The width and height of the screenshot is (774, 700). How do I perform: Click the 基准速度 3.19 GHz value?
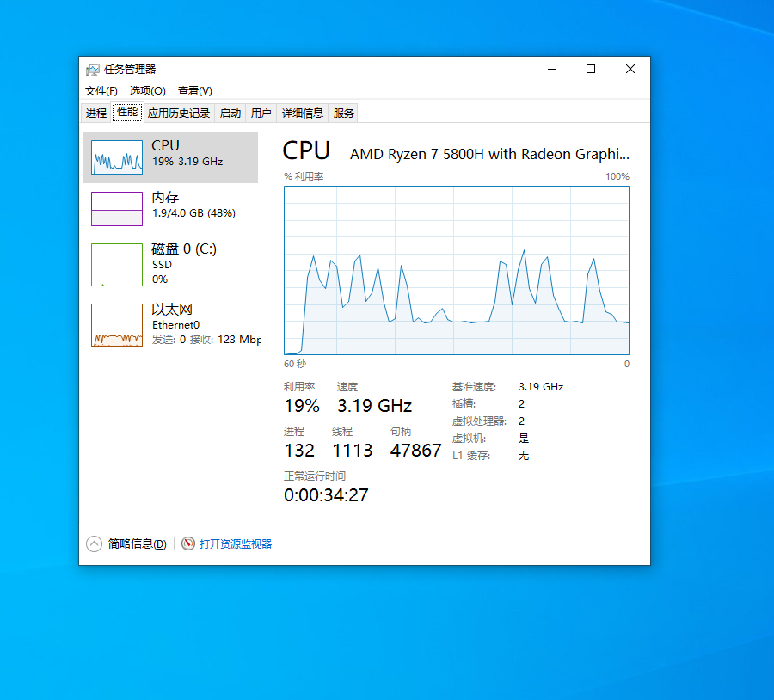[x=541, y=387]
